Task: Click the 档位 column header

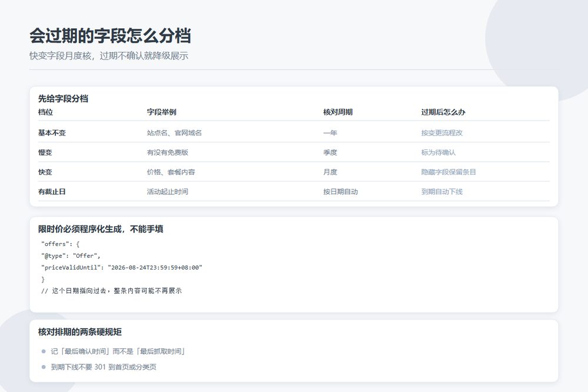Action: [45, 112]
